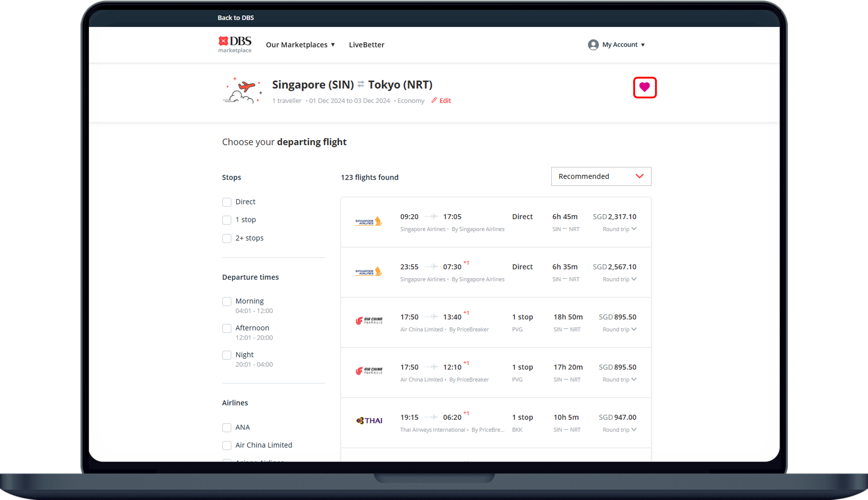868x500 pixels.
Task: Click the '10h 5m' duration text
Action: [x=566, y=417]
